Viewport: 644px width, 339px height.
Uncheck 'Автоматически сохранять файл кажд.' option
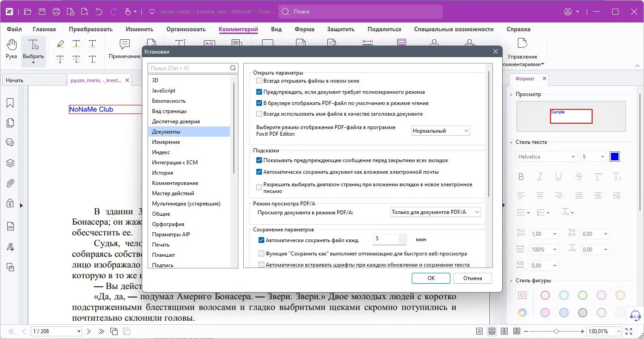tap(262, 240)
